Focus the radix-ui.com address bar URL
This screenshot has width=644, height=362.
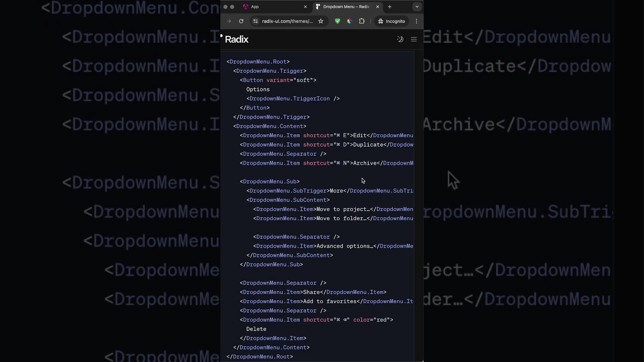pyautogui.click(x=287, y=21)
